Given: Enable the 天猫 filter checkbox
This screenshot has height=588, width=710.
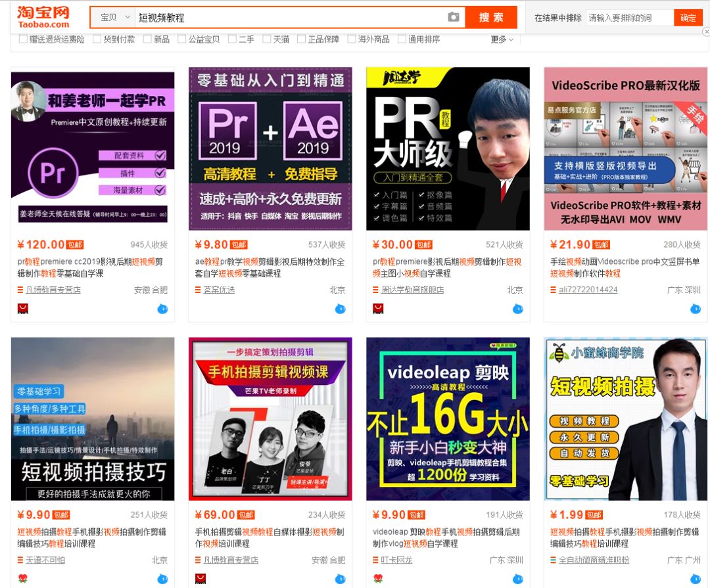Looking at the screenshot, I should point(266,39).
